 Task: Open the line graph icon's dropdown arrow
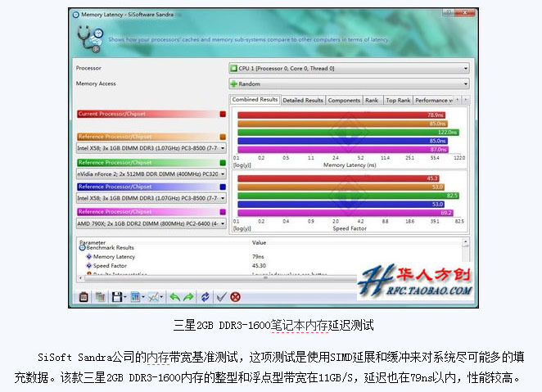(161, 297)
